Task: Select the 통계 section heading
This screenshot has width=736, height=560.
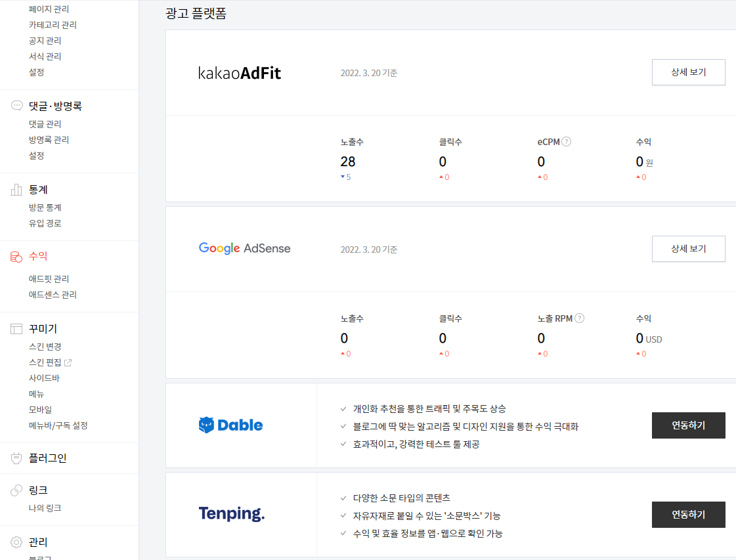Action: point(38,190)
